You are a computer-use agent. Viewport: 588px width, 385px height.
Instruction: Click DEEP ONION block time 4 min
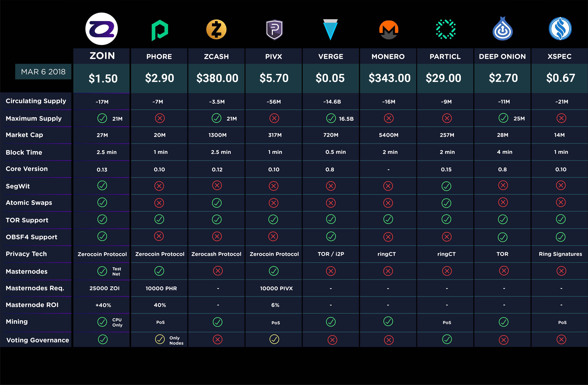(505, 152)
